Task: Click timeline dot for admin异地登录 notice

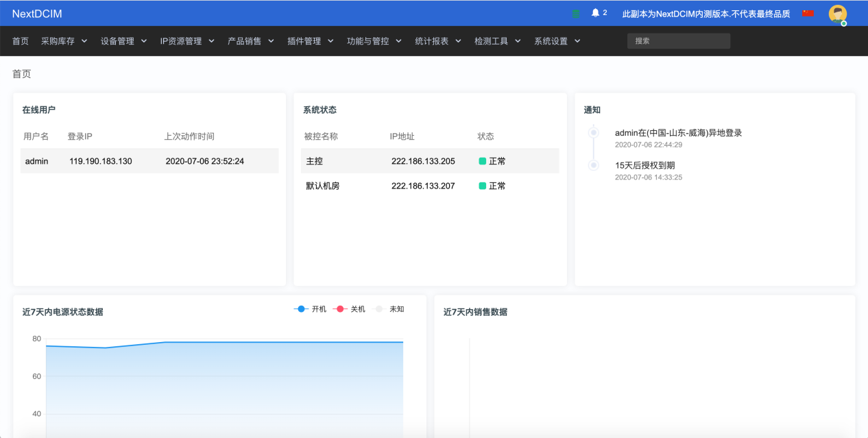Action: pos(594,132)
